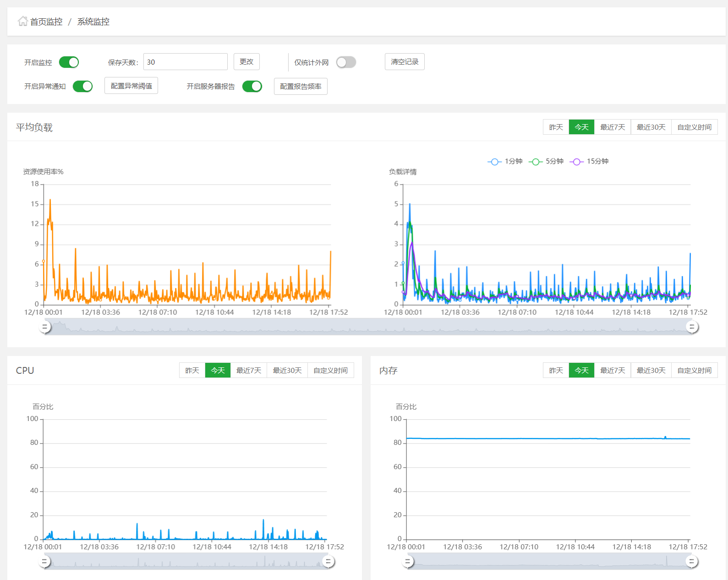Click right zoom handle under CPU chart
Image resolution: width=728 pixels, height=580 pixels.
[x=328, y=562]
